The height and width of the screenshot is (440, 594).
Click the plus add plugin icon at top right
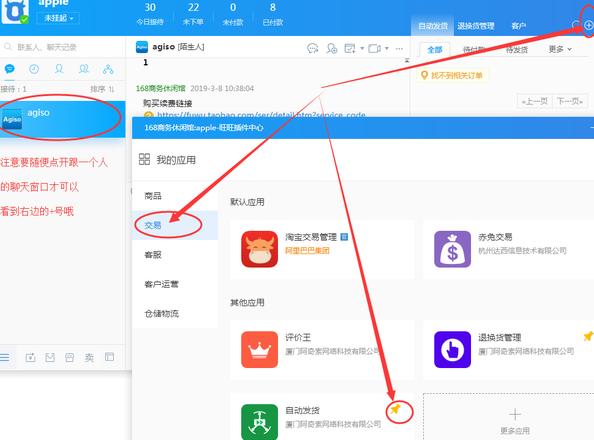[x=588, y=25]
